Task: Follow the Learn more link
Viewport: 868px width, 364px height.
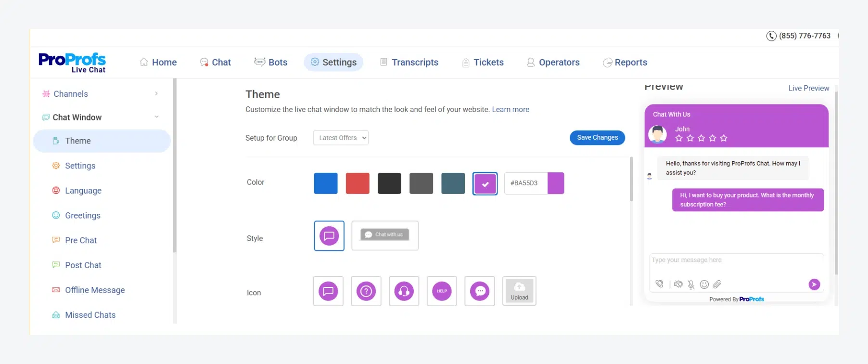Action: (x=511, y=110)
